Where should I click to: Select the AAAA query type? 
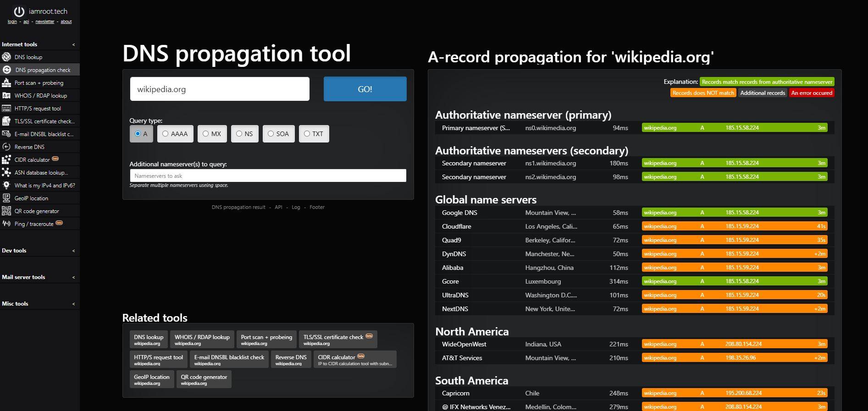[175, 134]
